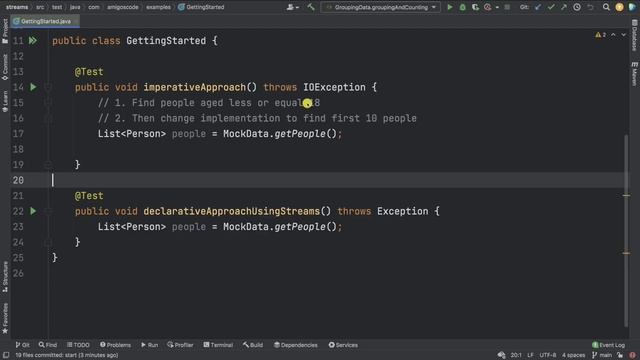Open main branch Git popup
Viewport: 640px width, 360px height.
(x=602, y=355)
